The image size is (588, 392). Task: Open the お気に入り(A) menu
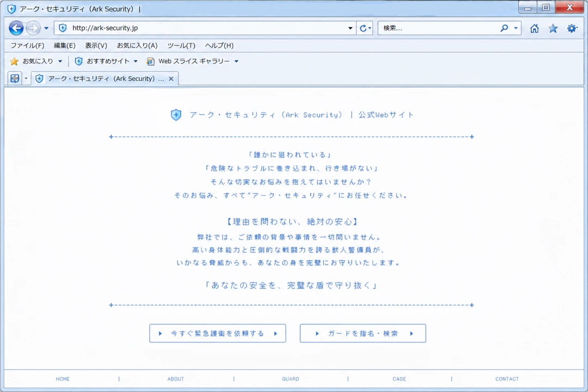(137, 45)
